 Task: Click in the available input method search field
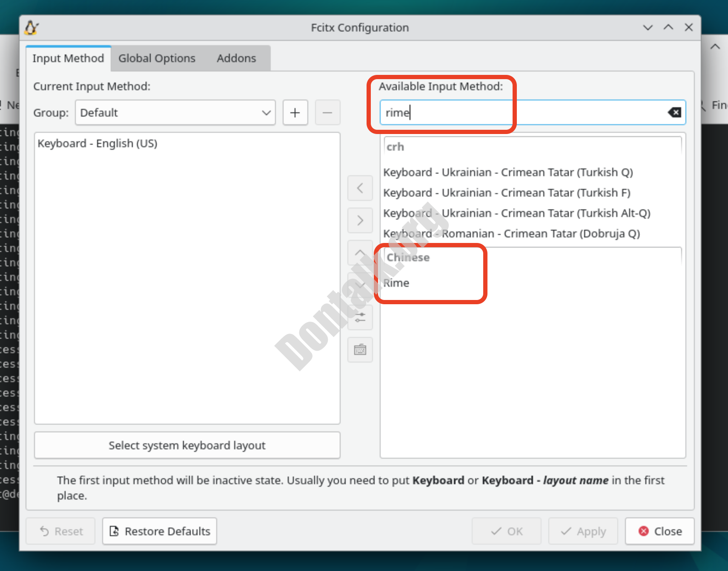click(x=524, y=113)
